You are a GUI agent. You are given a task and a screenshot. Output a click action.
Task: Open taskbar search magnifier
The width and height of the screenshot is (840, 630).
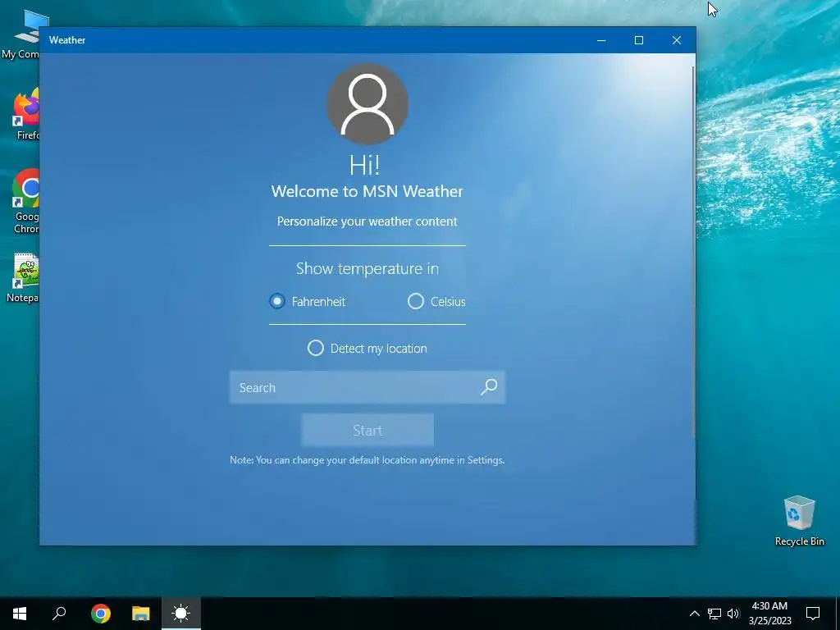59,614
